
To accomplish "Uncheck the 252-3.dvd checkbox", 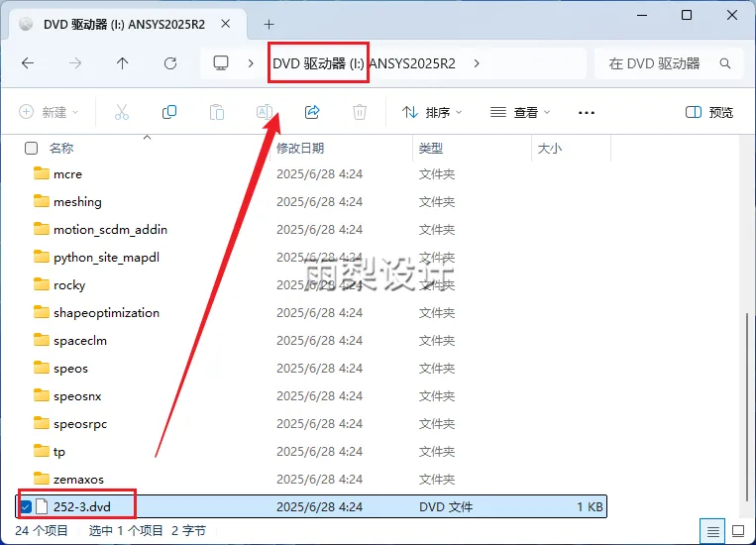I will 26,506.
